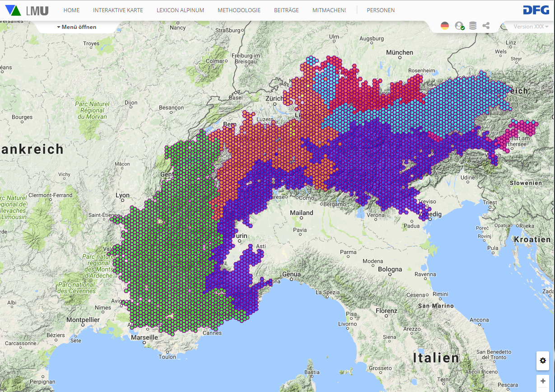Zoom in with the plus button
The height and width of the screenshot is (392, 555).
pos(543,381)
